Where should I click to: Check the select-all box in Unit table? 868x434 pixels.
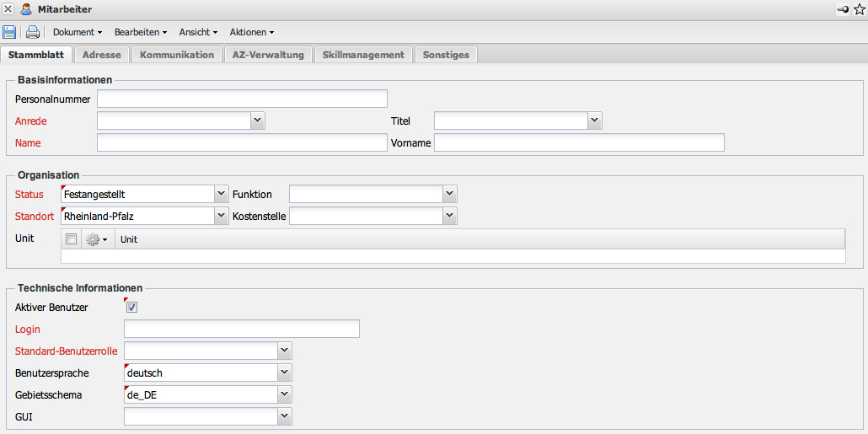(x=72, y=239)
